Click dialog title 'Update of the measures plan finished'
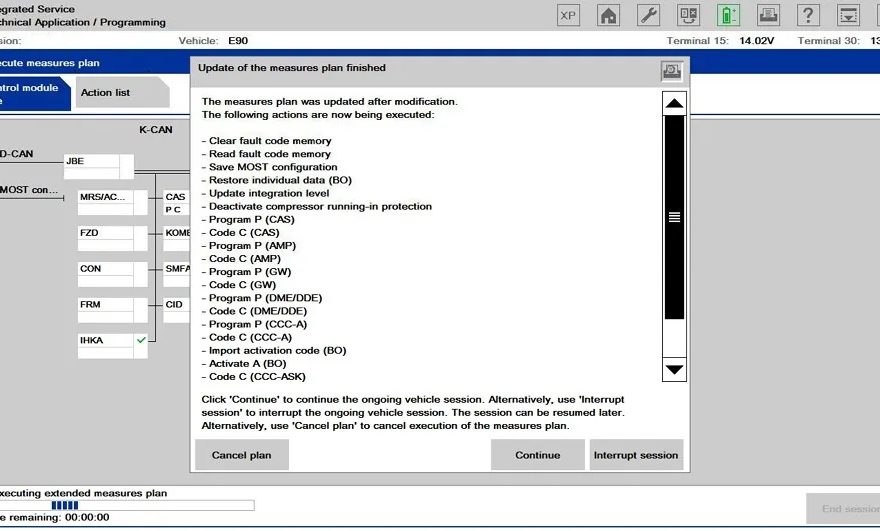 292,68
